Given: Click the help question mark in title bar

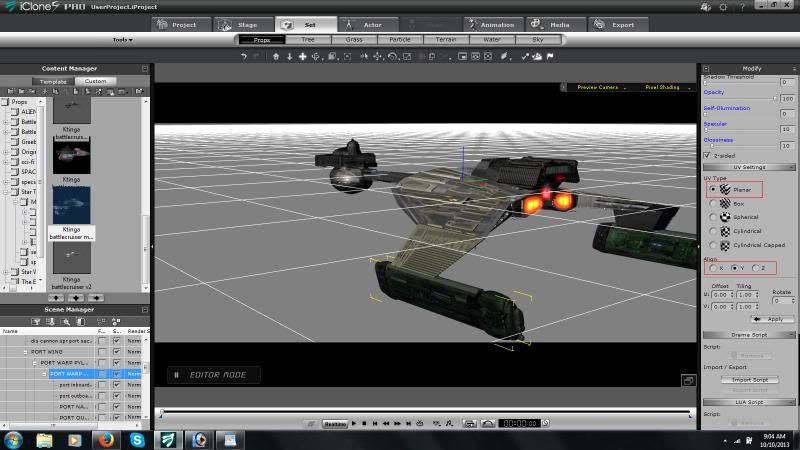Looking at the screenshot, I should point(742,7).
